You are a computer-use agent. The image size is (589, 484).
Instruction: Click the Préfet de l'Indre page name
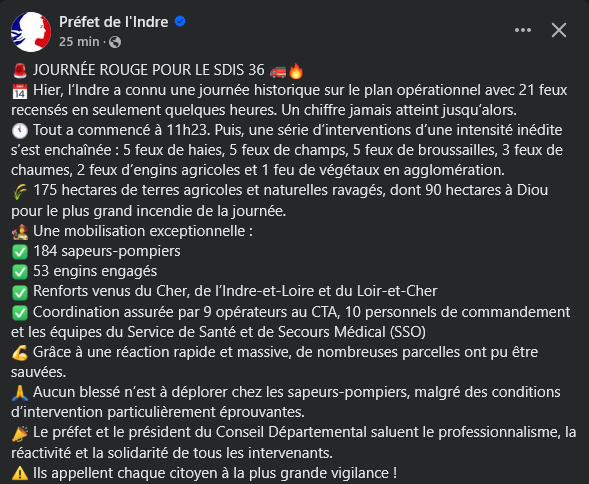[113, 22]
